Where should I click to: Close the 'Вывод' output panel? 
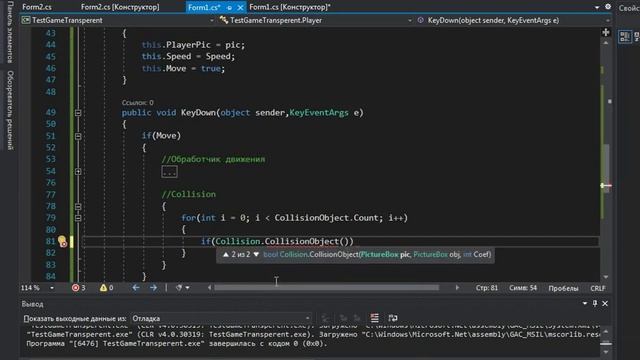(605, 303)
